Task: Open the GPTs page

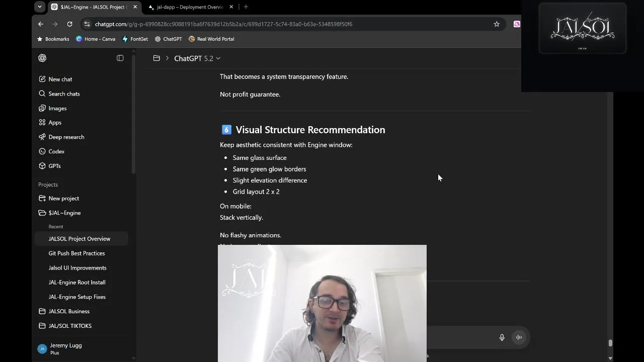Action: click(54, 166)
